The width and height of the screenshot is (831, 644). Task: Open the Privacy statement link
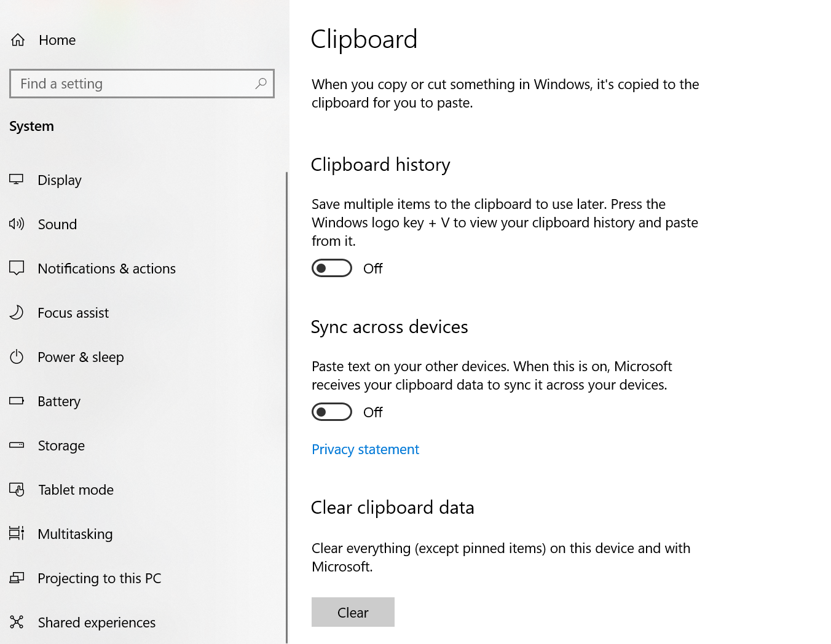[365, 449]
